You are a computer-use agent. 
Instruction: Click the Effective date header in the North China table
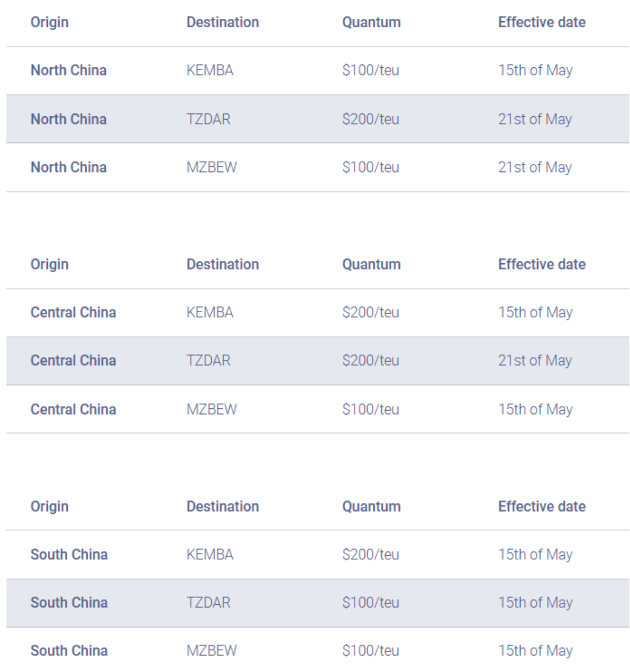click(x=542, y=22)
